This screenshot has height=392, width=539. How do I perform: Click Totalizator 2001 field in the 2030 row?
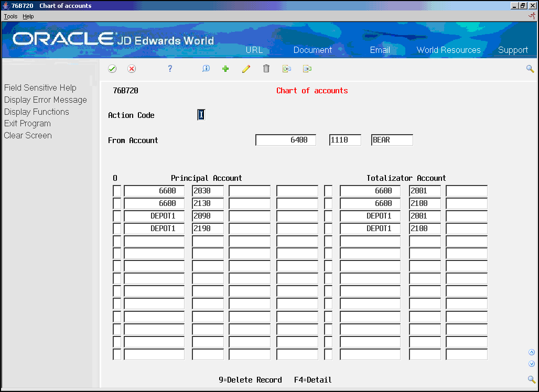point(425,191)
